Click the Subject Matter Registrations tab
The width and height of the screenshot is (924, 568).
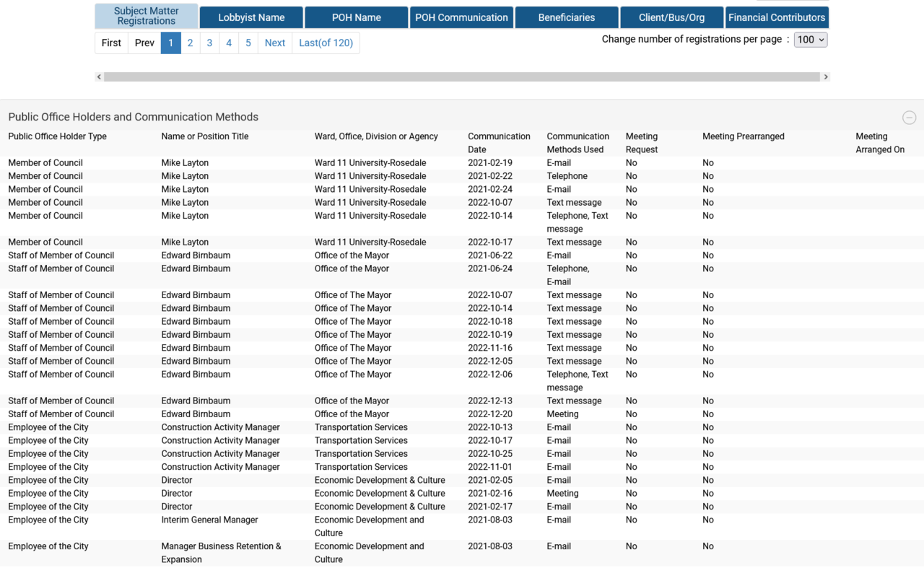click(147, 16)
